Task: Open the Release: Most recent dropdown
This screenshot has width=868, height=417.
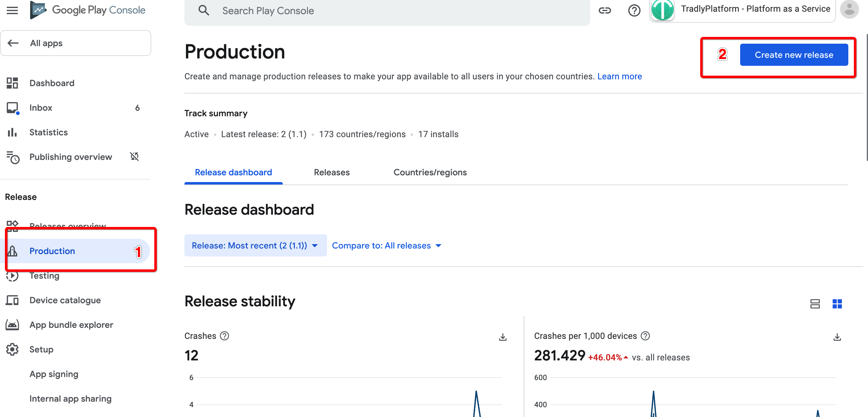Action: [255, 245]
